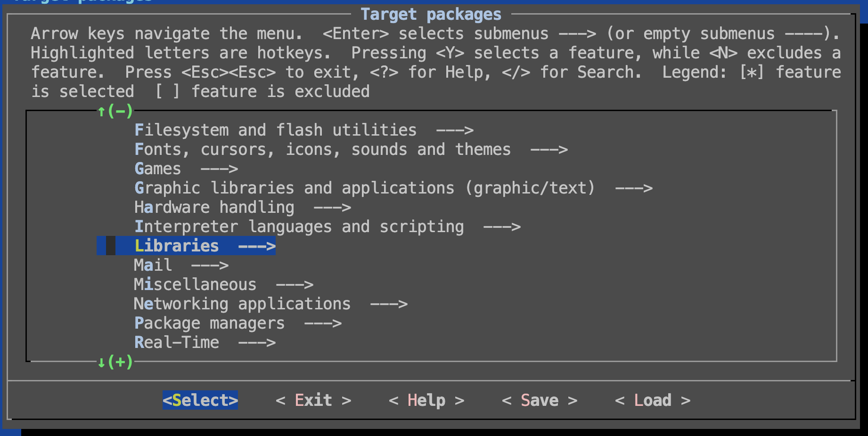Select the highlighted Libraries entry

177,246
